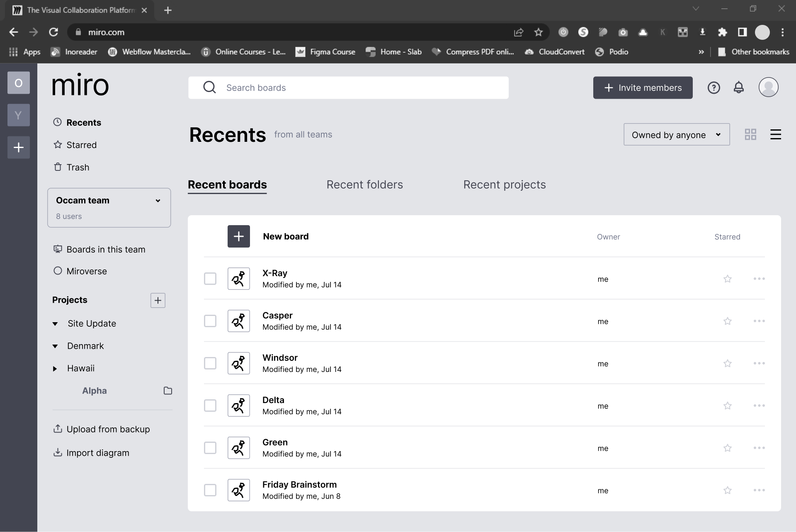Select the Windsor board checkbox
This screenshot has width=796, height=532.
pyautogui.click(x=210, y=363)
